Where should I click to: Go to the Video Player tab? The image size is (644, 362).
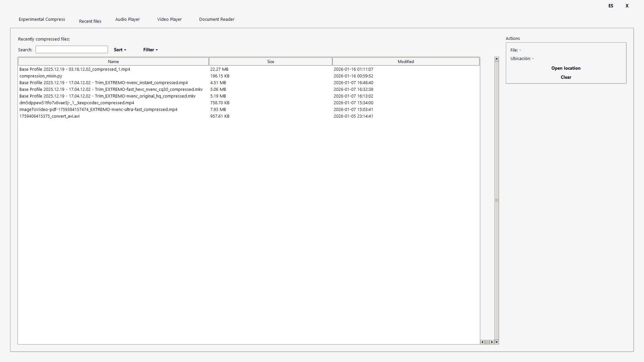169,19
